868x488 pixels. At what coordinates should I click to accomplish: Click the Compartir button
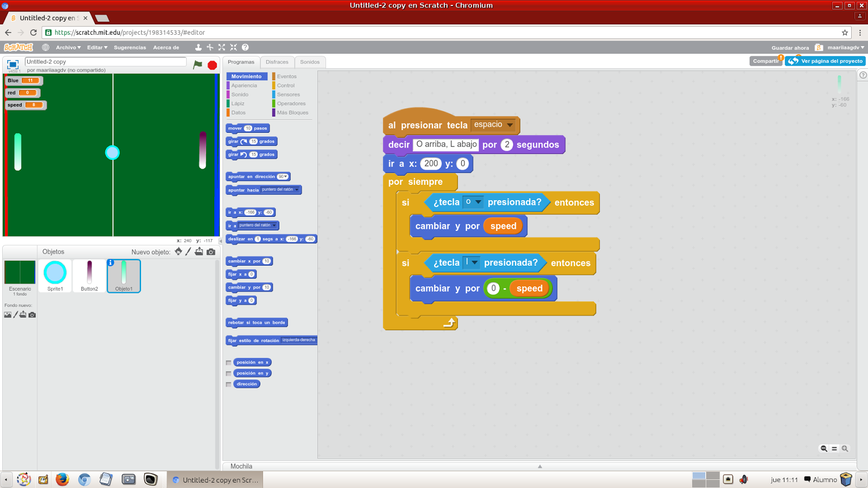765,61
